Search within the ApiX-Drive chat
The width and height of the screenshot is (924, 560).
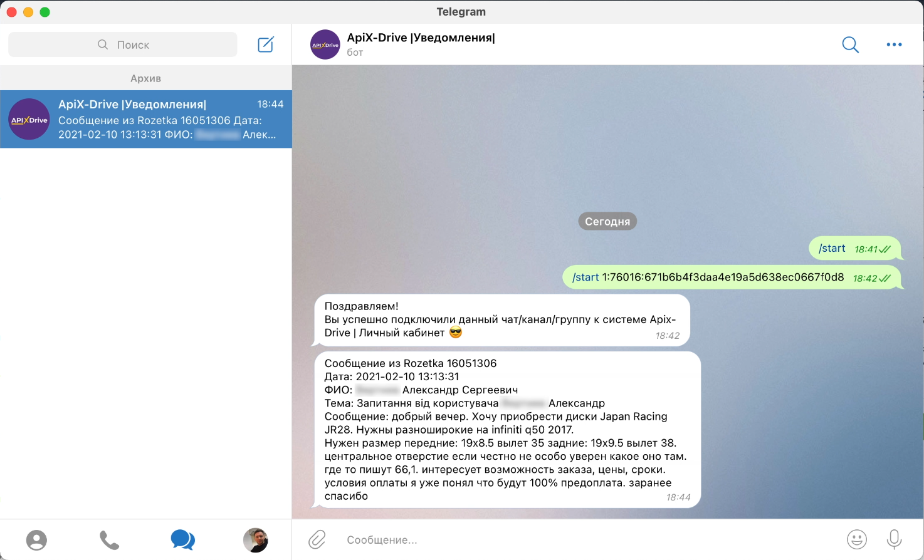[850, 44]
